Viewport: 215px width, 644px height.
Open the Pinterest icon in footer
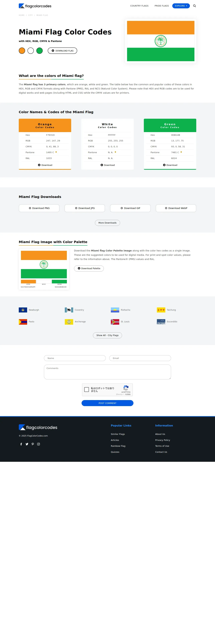pyautogui.click(x=33, y=444)
